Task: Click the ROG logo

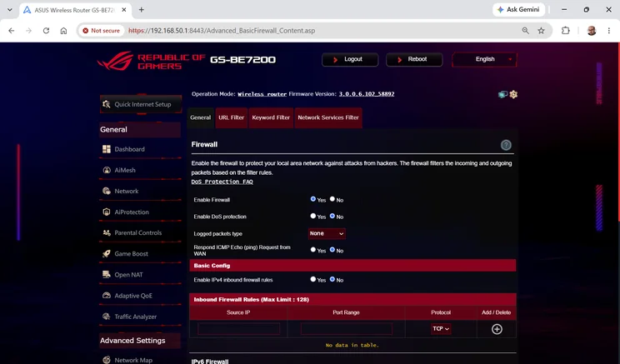Action: pos(116,61)
